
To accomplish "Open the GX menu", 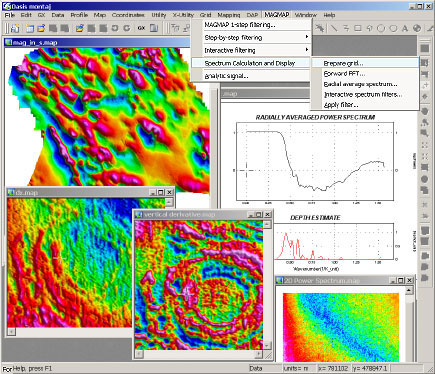I will 41,15.
